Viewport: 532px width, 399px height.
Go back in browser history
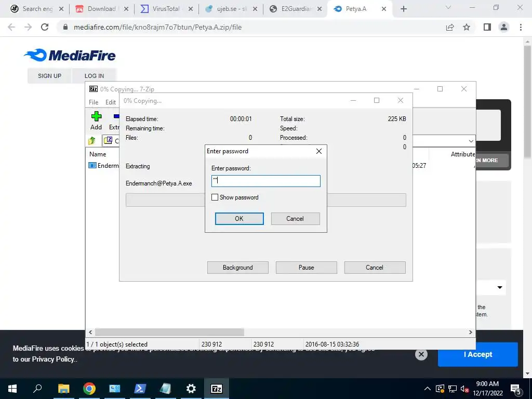[x=11, y=27]
